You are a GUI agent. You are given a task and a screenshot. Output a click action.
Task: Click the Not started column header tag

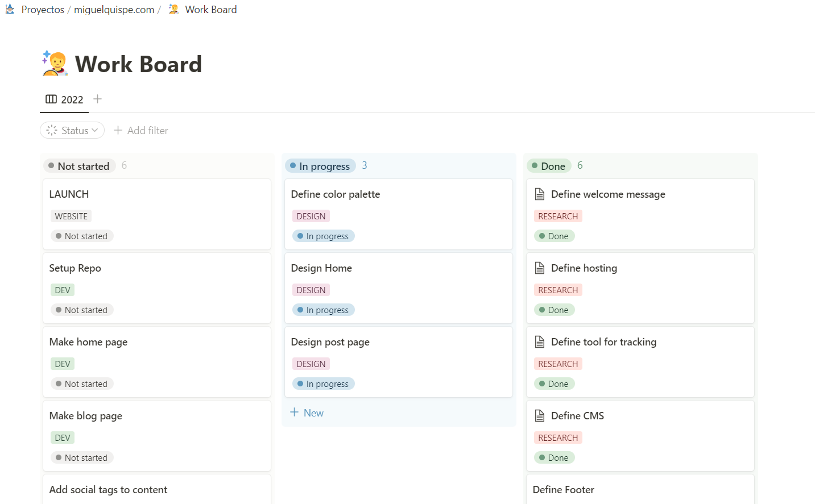[80, 166]
